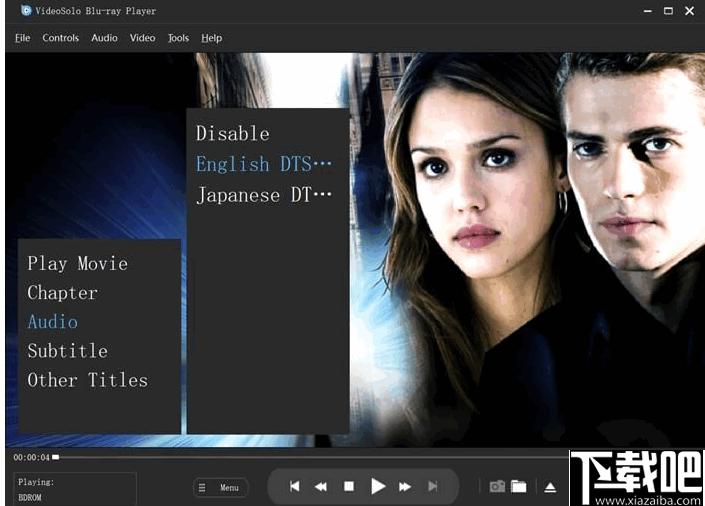Open the File menu
Viewport: 705px width, 506px height.
22,38
